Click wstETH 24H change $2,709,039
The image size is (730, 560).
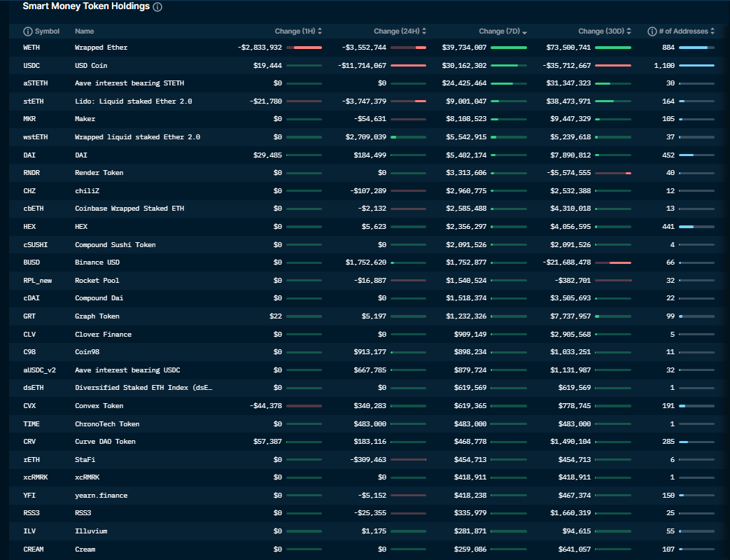366,137
